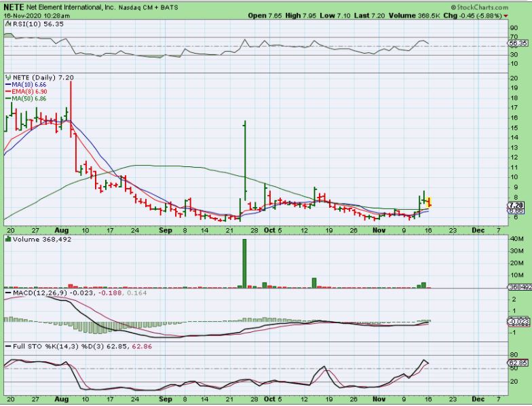Click the tall red early-August price spike bar
Image resolution: width=532 pixels, height=406 pixels.
tap(71, 109)
